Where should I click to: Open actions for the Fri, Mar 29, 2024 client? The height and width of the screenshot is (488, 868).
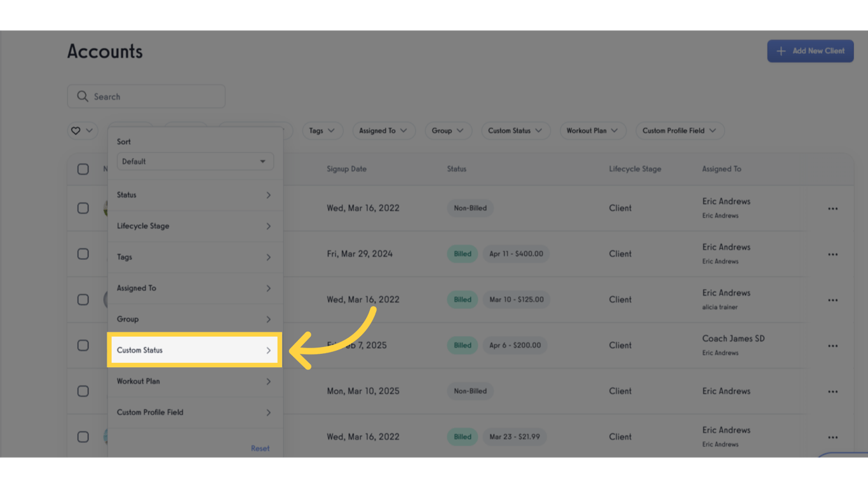(832, 254)
